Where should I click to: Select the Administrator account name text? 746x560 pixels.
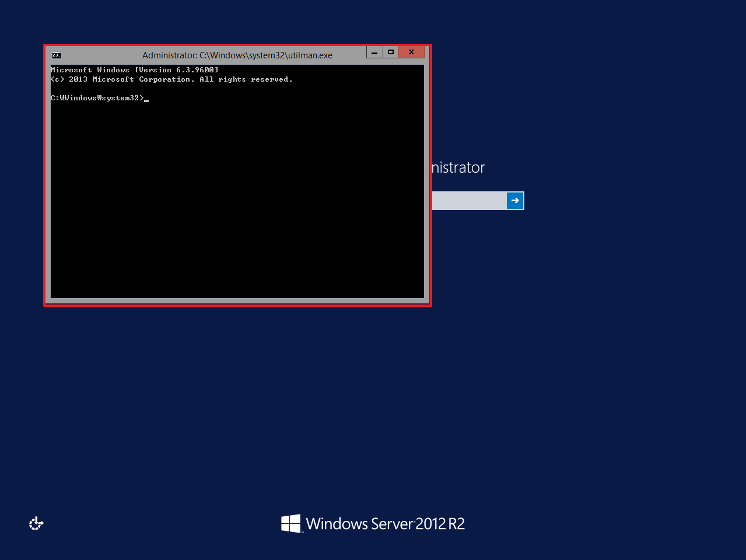tap(458, 167)
